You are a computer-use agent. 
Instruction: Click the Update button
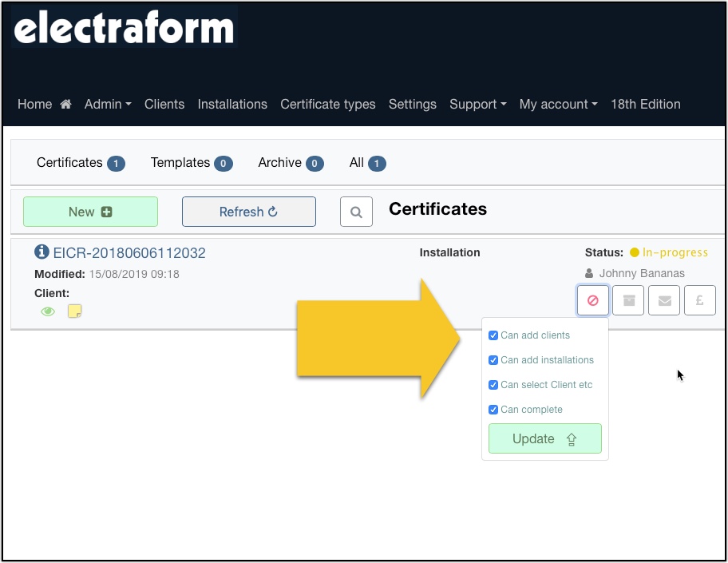pyautogui.click(x=545, y=438)
